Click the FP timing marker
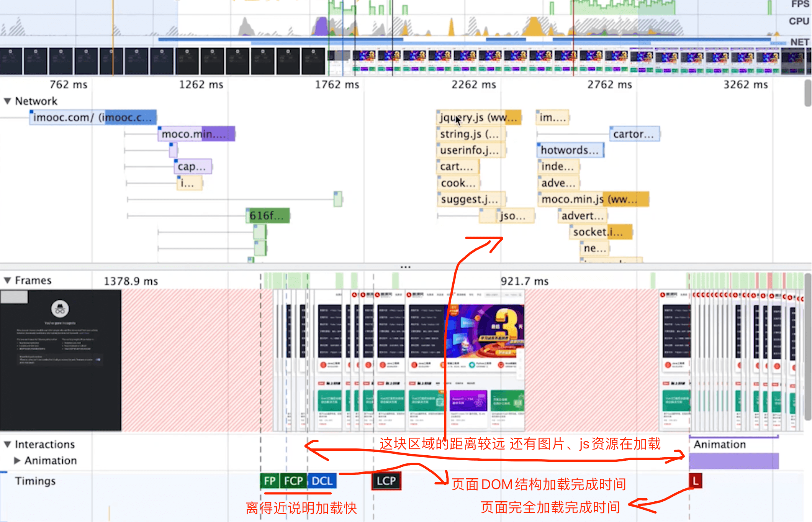 [x=270, y=481]
